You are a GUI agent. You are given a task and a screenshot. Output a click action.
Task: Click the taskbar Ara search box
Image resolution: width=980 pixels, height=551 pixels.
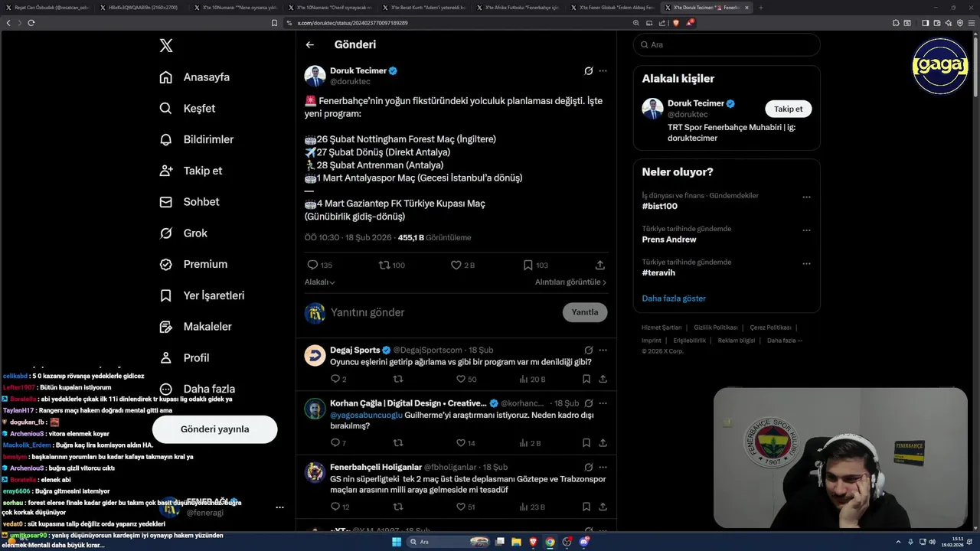(448, 542)
